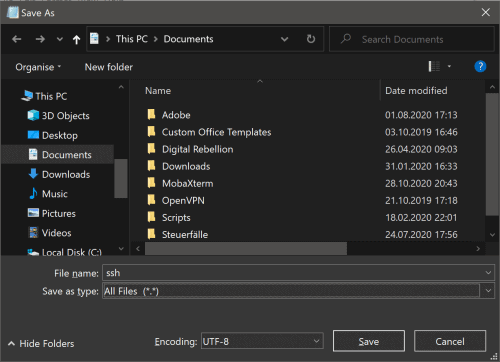Open the view options dropdown arrow
This screenshot has height=362, width=500.
[449, 66]
